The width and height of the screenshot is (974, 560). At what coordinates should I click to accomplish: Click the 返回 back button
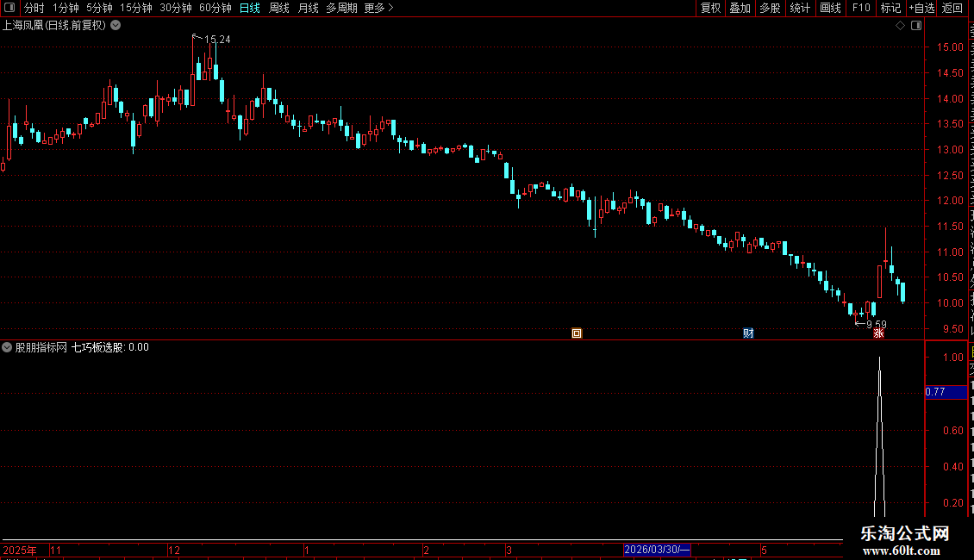click(x=952, y=8)
